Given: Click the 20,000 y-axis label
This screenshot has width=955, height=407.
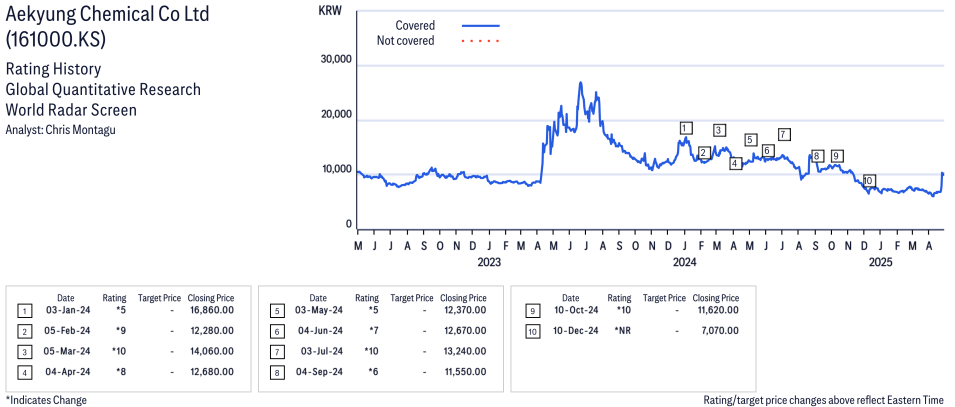Looking at the screenshot, I should click(336, 115).
